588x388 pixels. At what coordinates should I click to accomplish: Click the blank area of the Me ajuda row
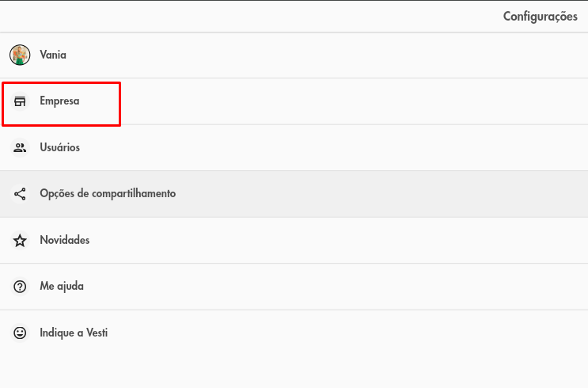(337, 287)
